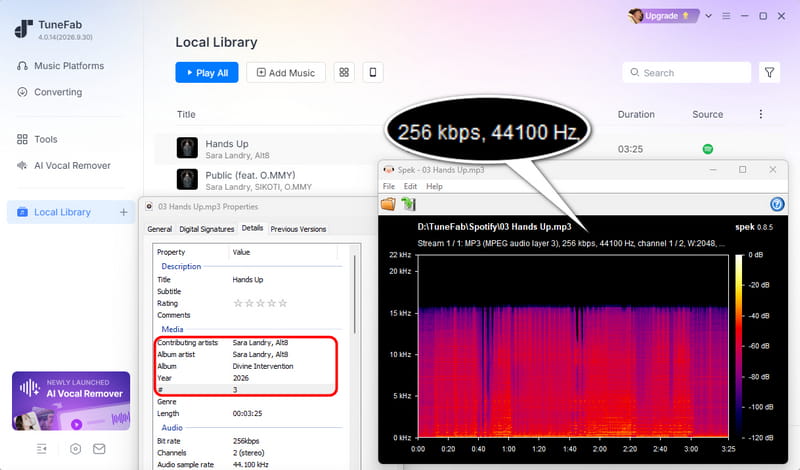This screenshot has height=470, width=800.
Task: Open the Tools section
Action: coord(37,139)
